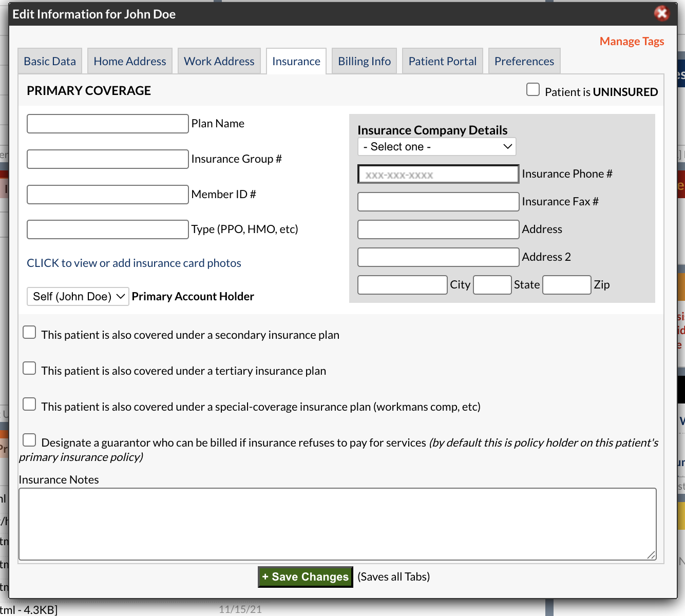
Task: Switch to the Home Address tab
Action: click(130, 61)
